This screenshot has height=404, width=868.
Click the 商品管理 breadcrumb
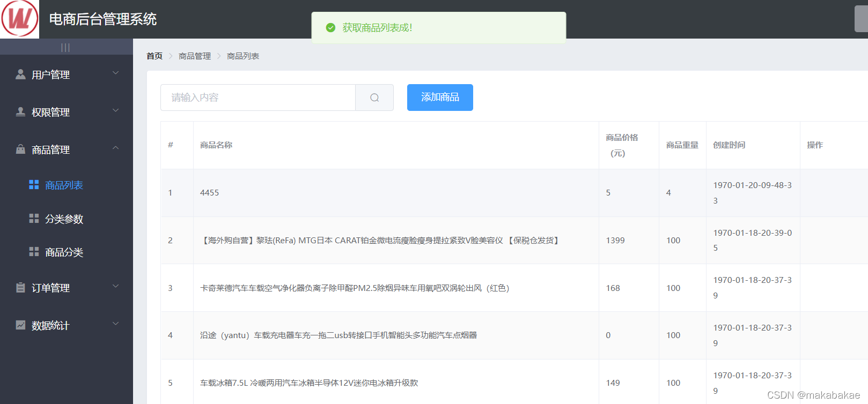[195, 56]
